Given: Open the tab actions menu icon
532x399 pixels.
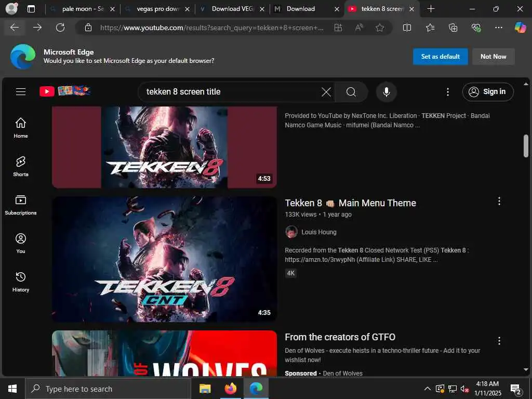Looking at the screenshot, I should point(31,9).
